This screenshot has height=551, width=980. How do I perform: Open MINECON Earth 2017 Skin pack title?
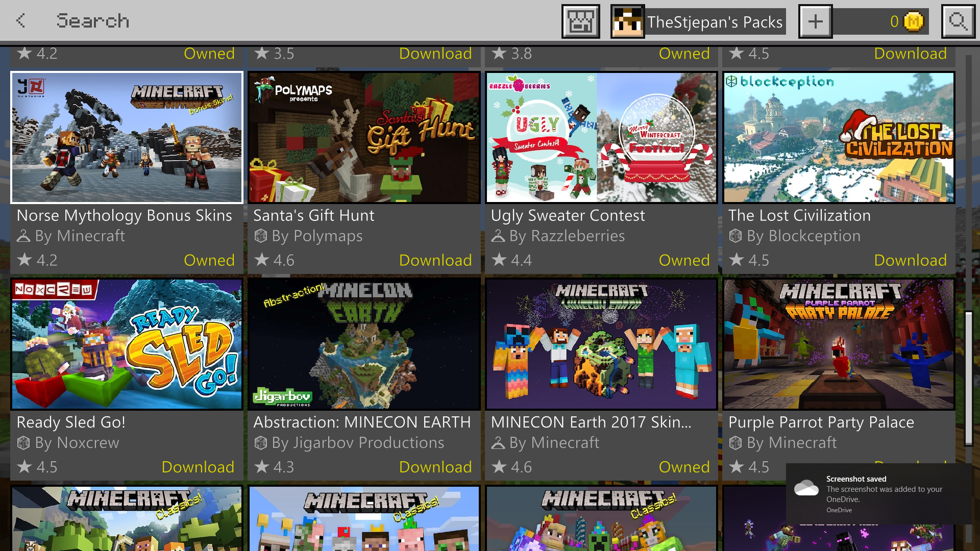coord(591,422)
